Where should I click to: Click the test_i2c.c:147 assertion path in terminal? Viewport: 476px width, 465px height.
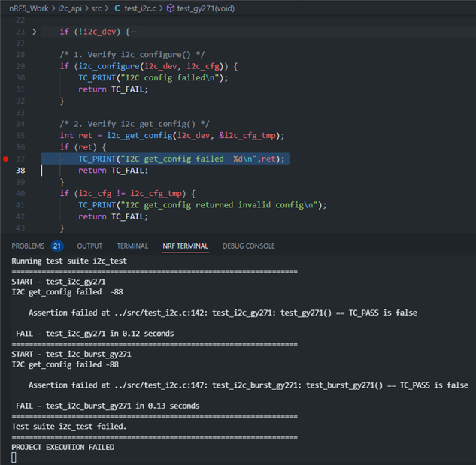[x=159, y=385]
